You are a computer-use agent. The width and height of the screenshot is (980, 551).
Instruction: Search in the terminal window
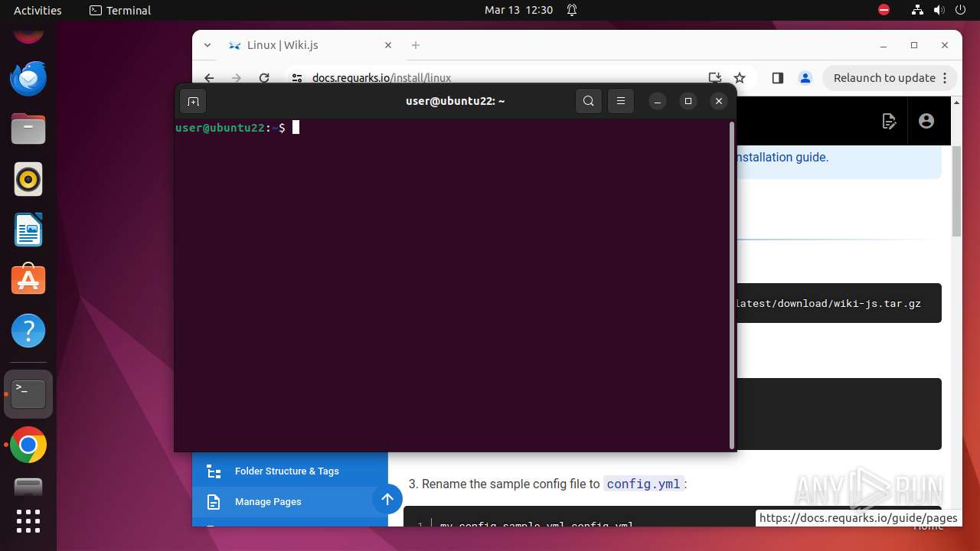click(x=588, y=101)
